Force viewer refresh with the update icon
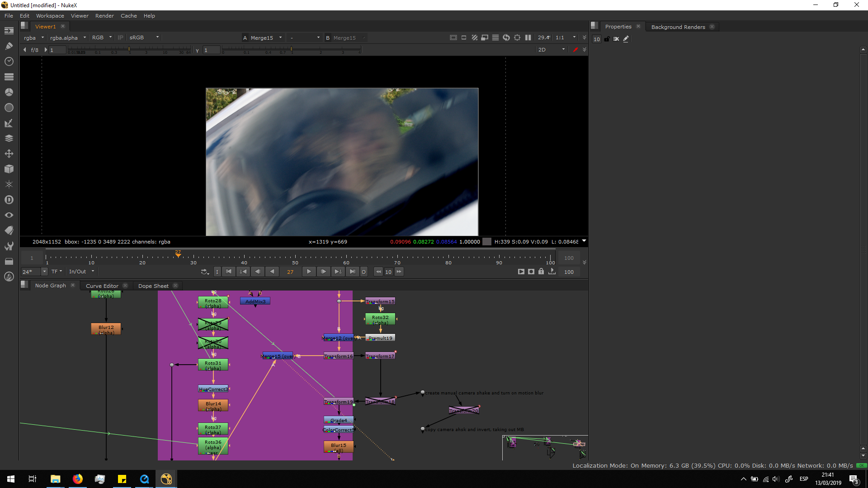The height and width of the screenshot is (488, 868). point(506,38)
